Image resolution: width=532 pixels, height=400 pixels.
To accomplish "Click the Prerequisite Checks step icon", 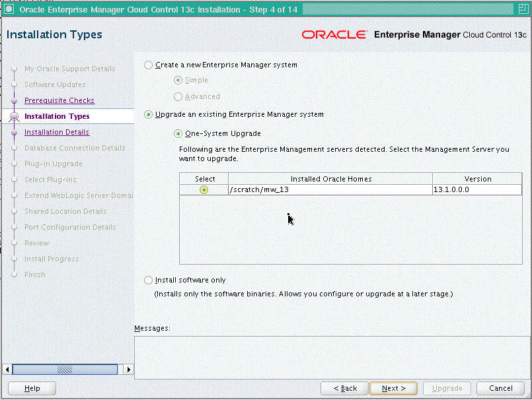I will point(15,100).
